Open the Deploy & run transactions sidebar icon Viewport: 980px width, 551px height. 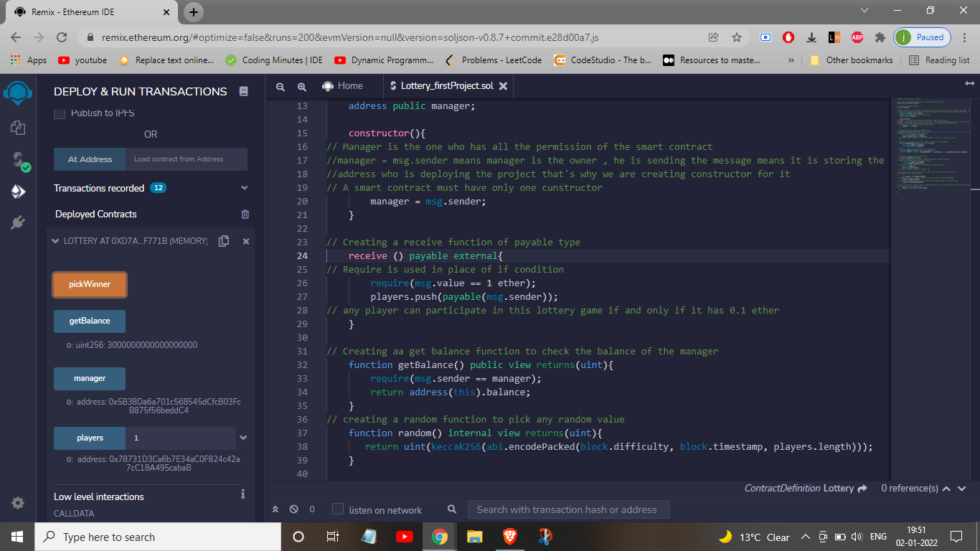coord(18,192)
